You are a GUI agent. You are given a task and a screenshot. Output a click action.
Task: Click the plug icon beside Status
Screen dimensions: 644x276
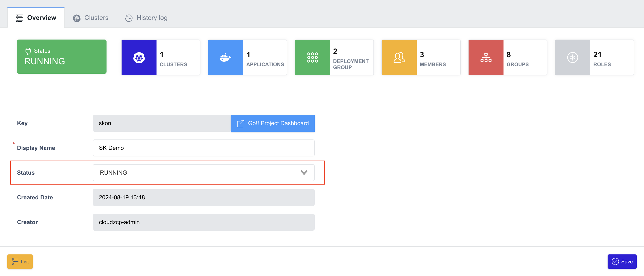(28, 51)
